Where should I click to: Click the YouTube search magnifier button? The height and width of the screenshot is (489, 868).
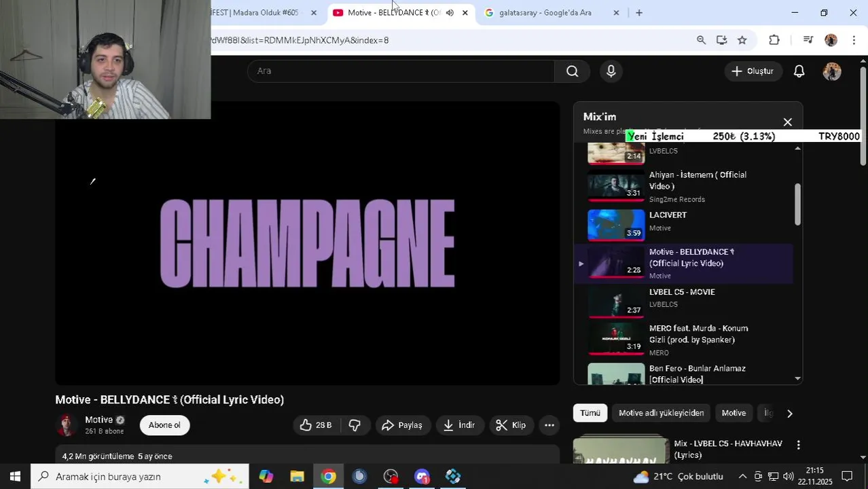click(x=573, y=71)
